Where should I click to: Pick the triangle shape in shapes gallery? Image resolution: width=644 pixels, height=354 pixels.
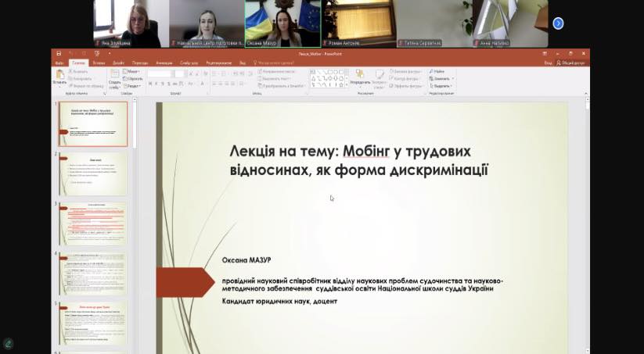pos(313,78)
